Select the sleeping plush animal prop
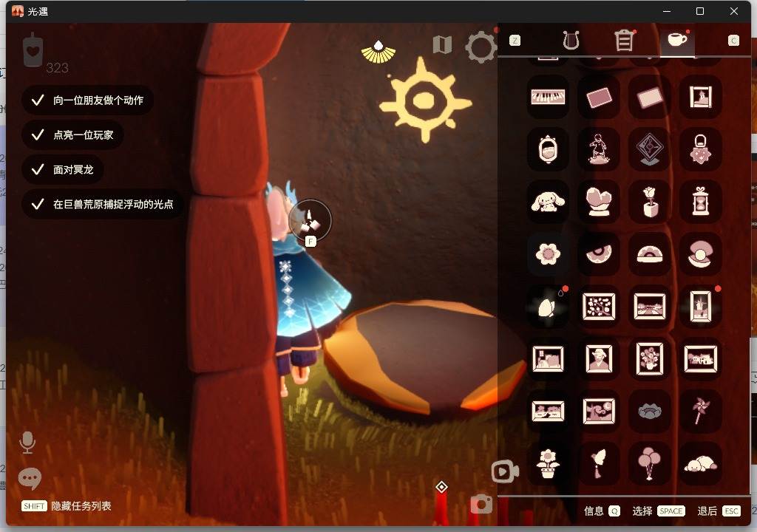Viewport: 757px width, 532px height. 700,463
